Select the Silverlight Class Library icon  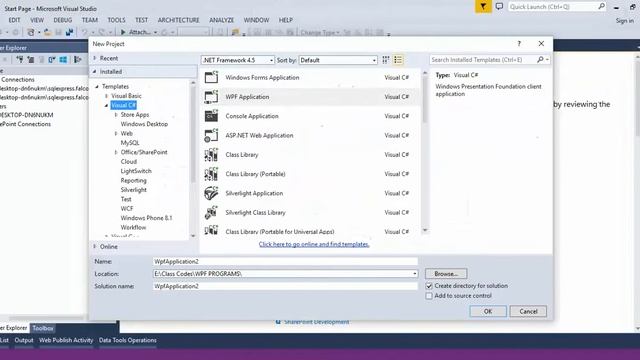[211, 212]
